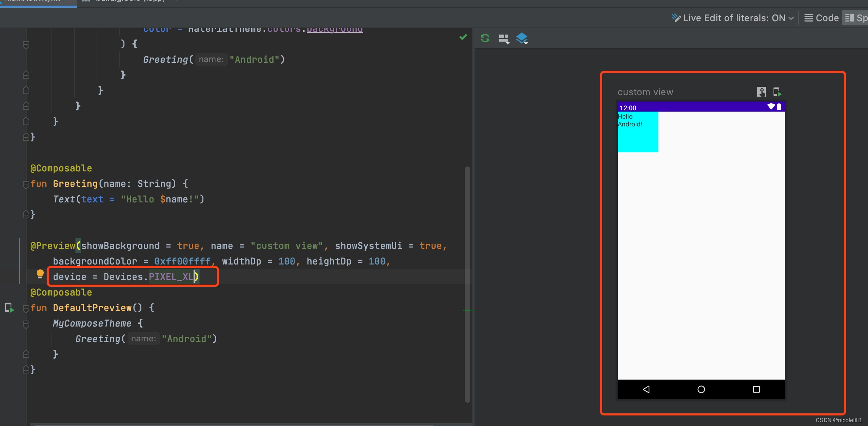Image resolution: width=868 pixels, height=426 pixels.
Task: Collapse the Greeting function fold marker
Action: pyautogui.click(x=26, y=184)
